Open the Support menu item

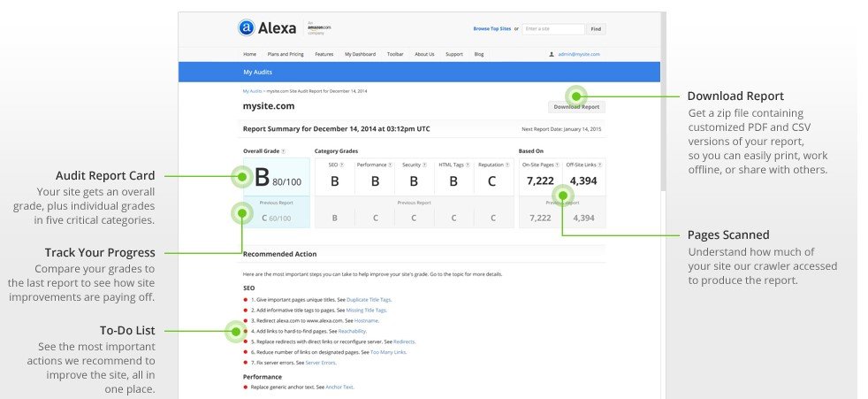[454, 54]
